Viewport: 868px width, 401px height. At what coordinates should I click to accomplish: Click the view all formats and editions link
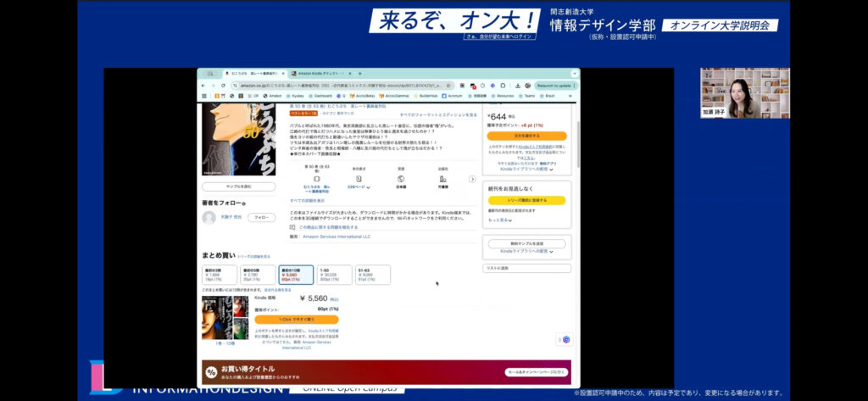(438, 114)
